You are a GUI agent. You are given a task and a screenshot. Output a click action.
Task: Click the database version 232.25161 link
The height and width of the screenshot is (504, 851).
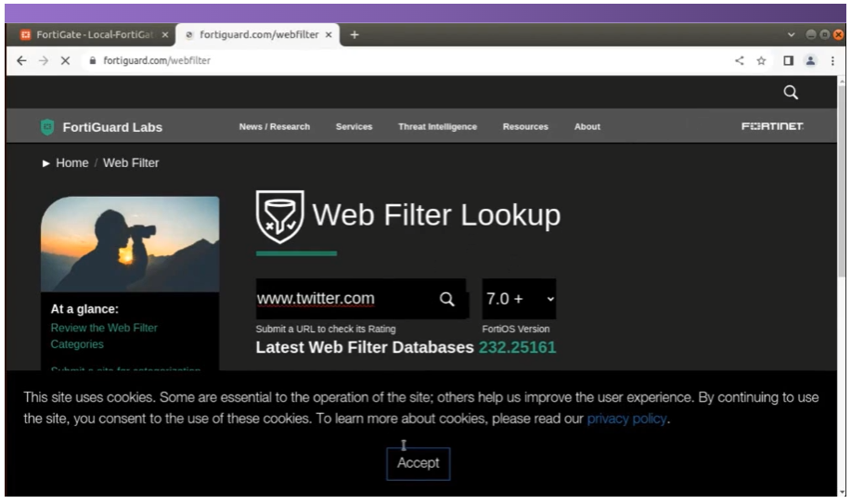point(517,347)
